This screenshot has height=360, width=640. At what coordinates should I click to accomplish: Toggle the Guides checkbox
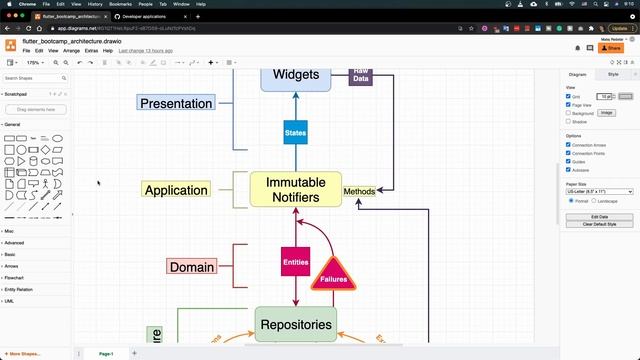tap(568, 161)
